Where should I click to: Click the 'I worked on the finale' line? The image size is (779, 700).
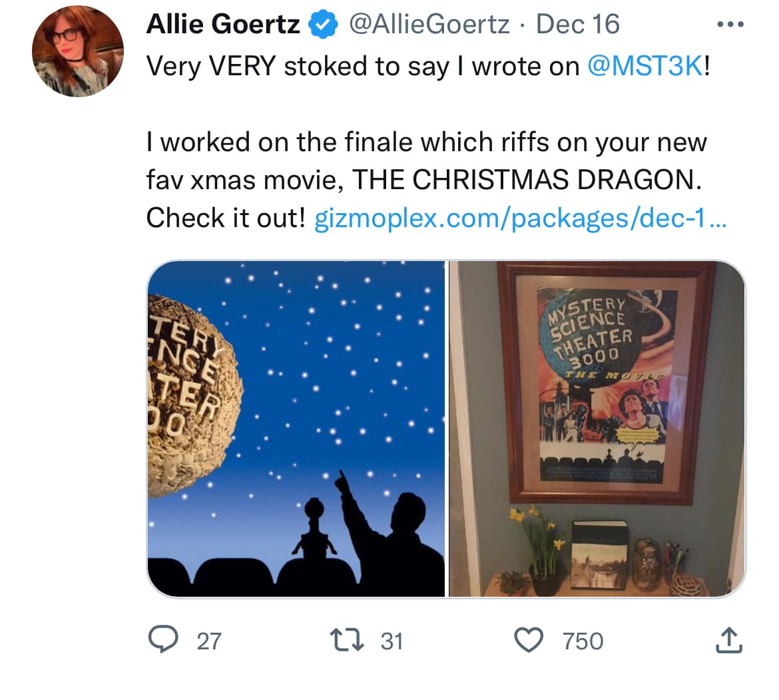pos(426,142)
